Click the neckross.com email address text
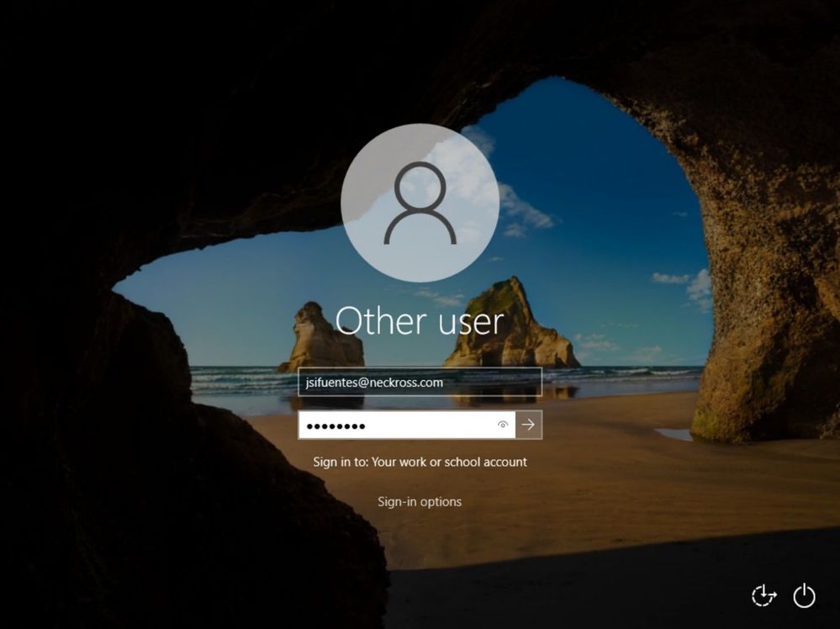Screen dimensions: 840x629 [374, 383]
